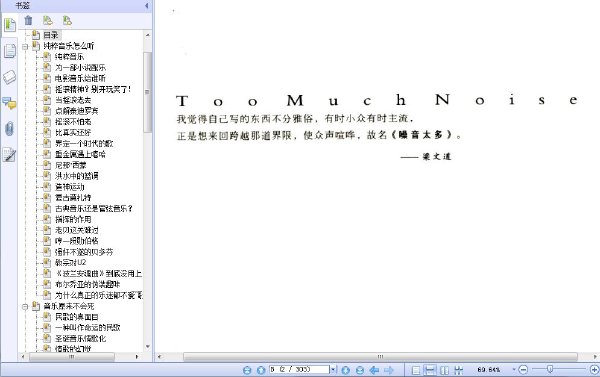This screenshot has width=600, height=377.
Task: Click the bookmarks panel horizontal scrollbar thumb
Action: click(72, 356)
